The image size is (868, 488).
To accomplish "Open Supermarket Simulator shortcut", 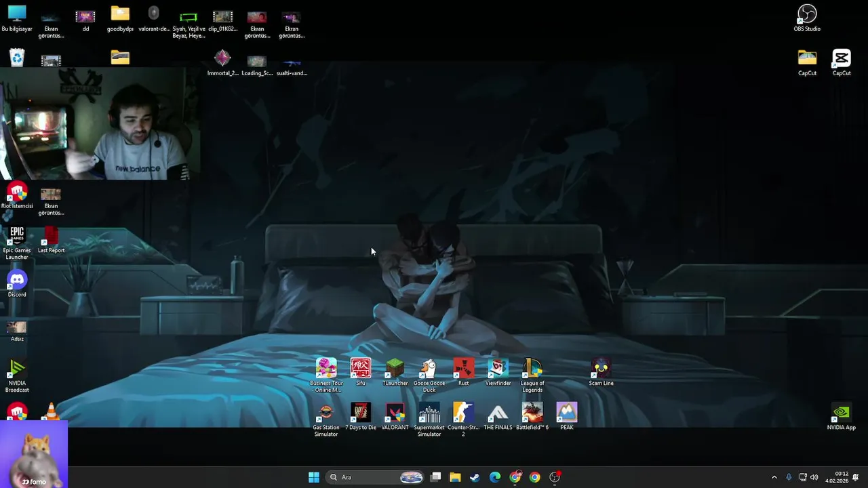I will [429, 420].
